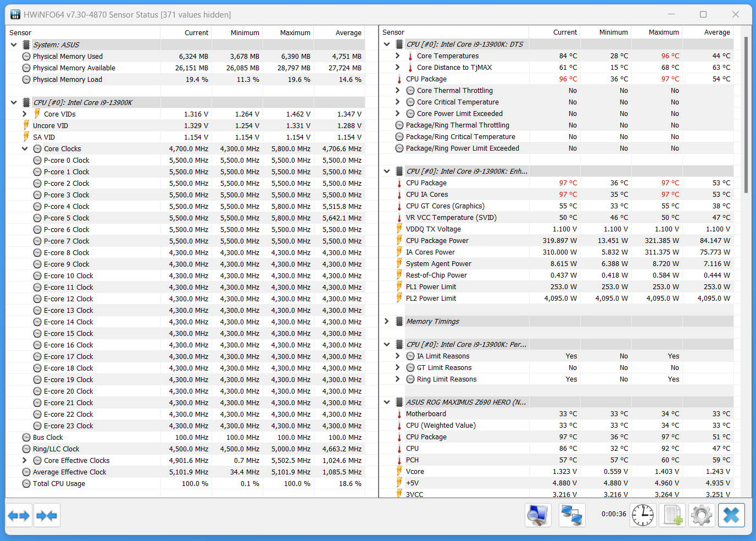Open the remote monitor computer icon
The width and height of the screenshot is (756, 541).
538,516
